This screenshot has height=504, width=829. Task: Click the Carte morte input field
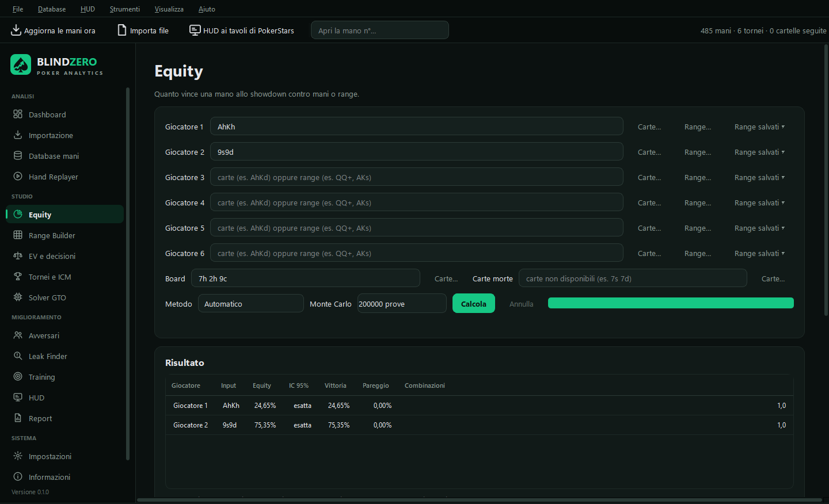633,278
